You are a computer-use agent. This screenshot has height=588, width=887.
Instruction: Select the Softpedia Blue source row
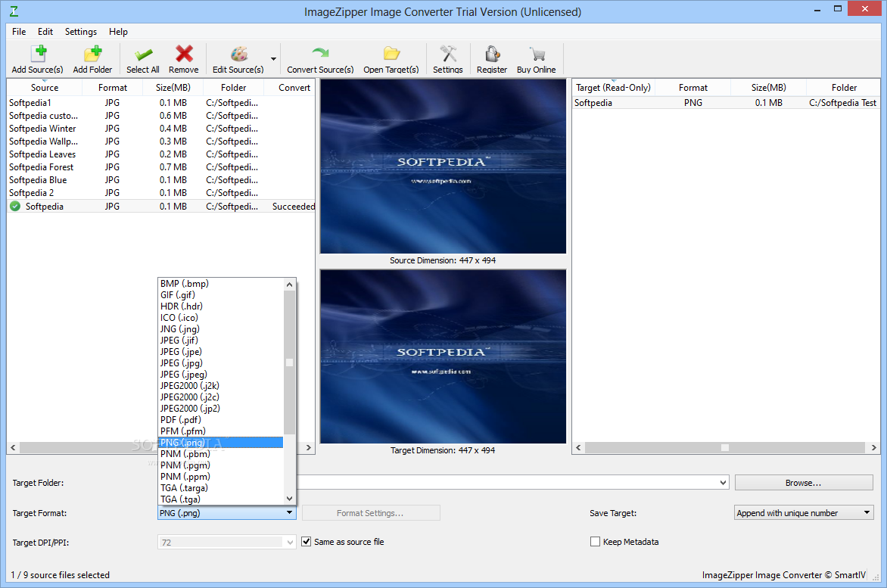[160, 180]
